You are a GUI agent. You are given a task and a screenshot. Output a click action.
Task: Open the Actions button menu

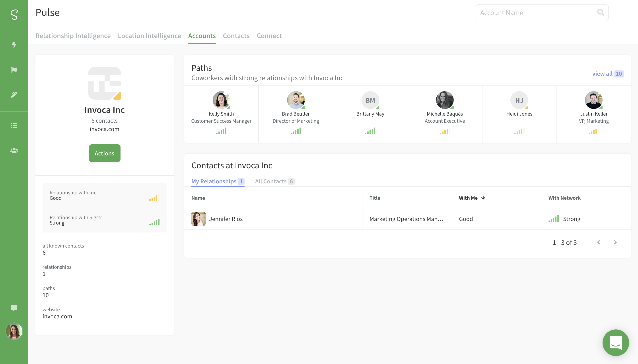(105, 153)
